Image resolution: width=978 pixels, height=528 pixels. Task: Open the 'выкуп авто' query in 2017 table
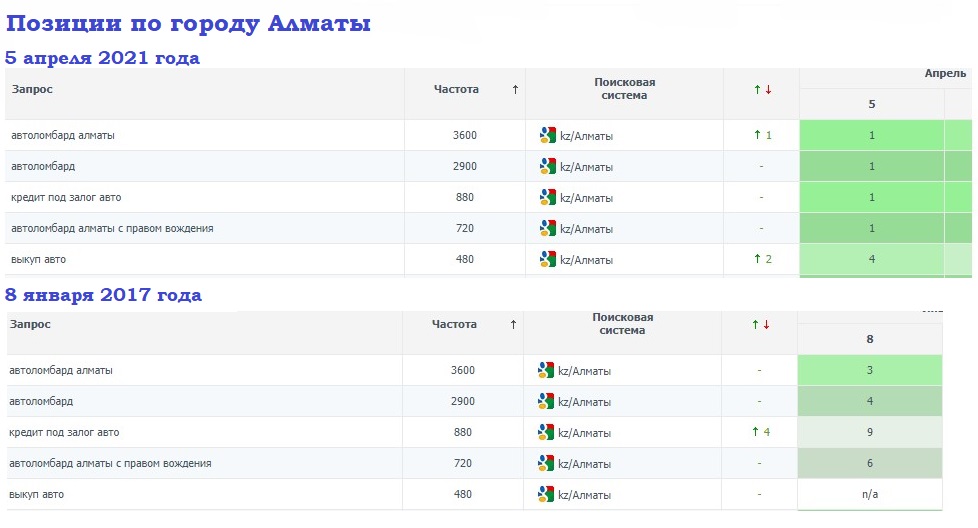37,494
